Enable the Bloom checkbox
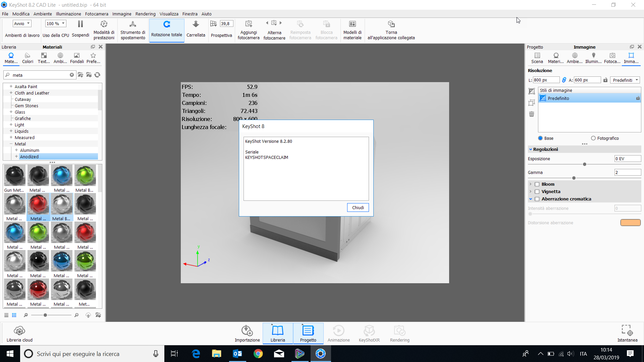Screen dimensions: 644x362 click(537, 184)
